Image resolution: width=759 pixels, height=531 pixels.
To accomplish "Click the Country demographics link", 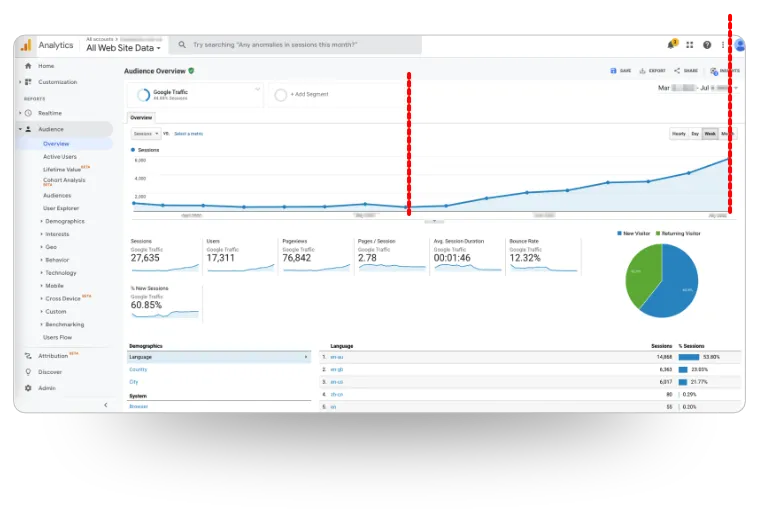I will click(x=138, y=369).
